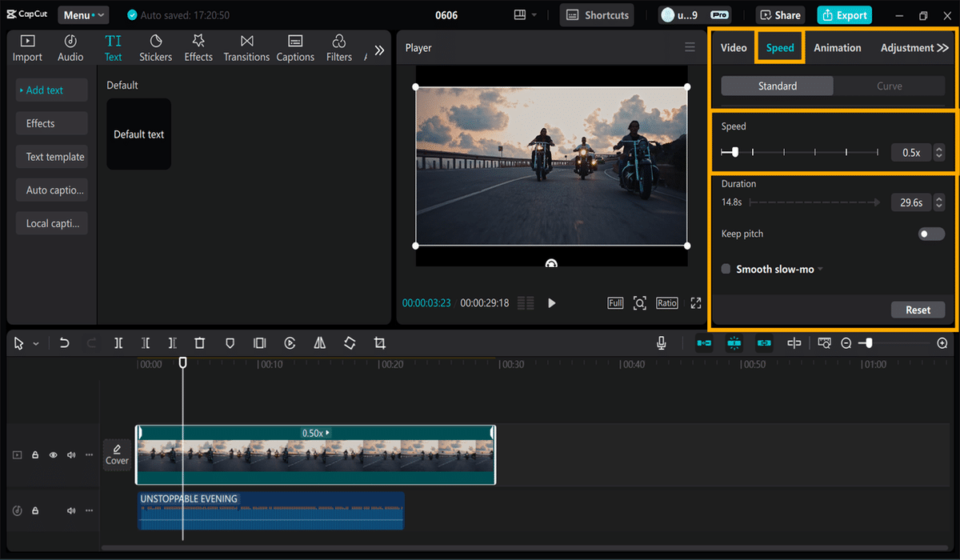
Task: Open the Player panel hamburger menu
Action: (690, 48)
